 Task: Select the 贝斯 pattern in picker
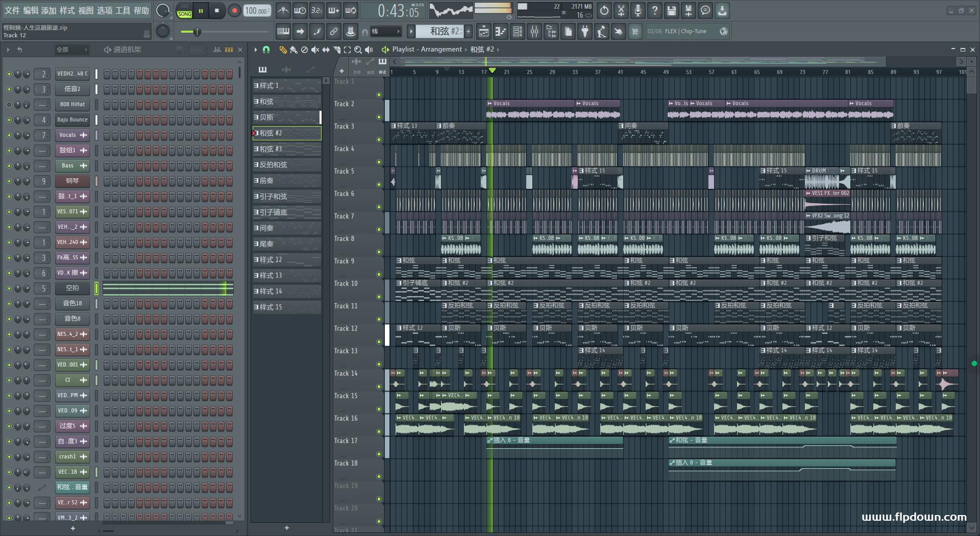[x=286, y=117]
